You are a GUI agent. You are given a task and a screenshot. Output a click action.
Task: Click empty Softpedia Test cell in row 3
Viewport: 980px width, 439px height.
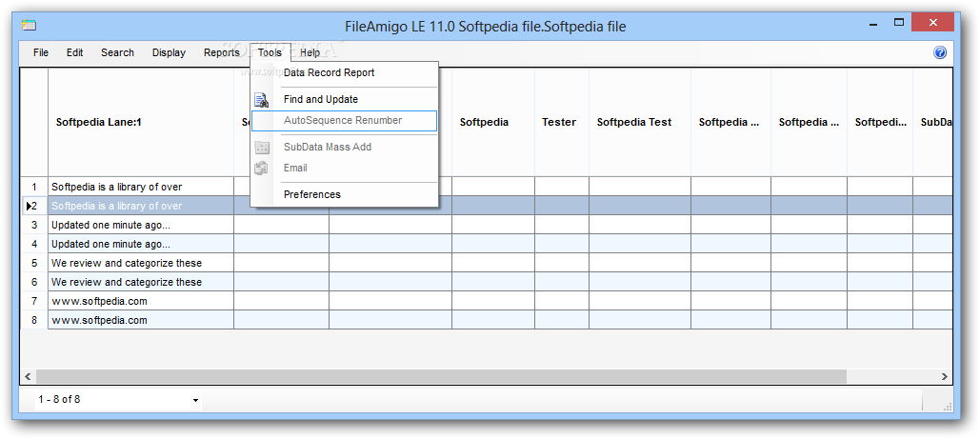click(640, 225)
